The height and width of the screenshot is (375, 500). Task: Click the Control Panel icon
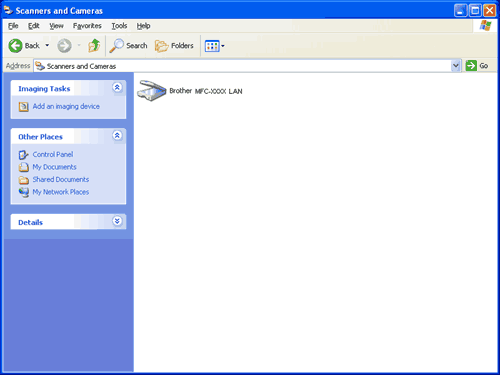pyautogui.click(x=23, y=155)
